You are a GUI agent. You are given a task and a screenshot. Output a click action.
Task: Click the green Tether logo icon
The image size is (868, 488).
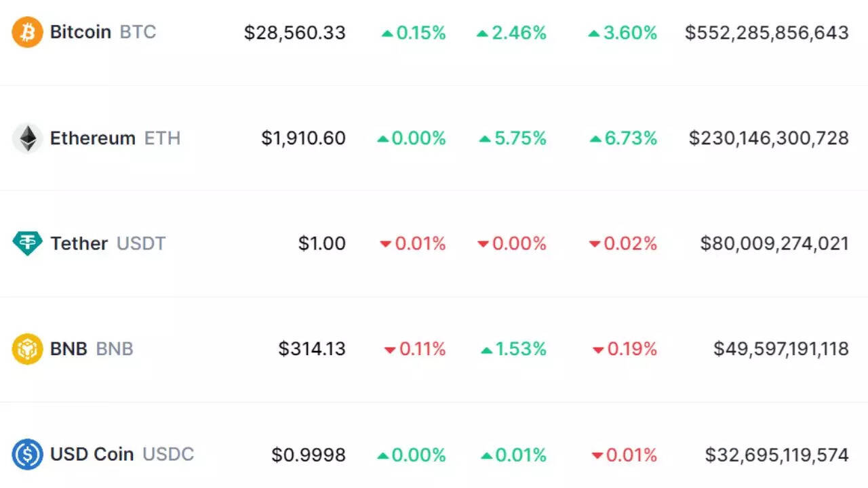tap(27, 243)
